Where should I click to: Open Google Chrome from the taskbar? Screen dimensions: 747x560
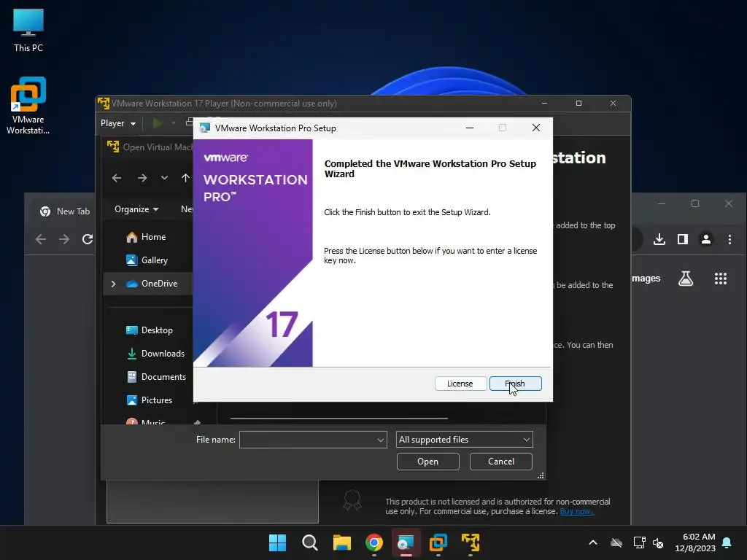point(374,542)
